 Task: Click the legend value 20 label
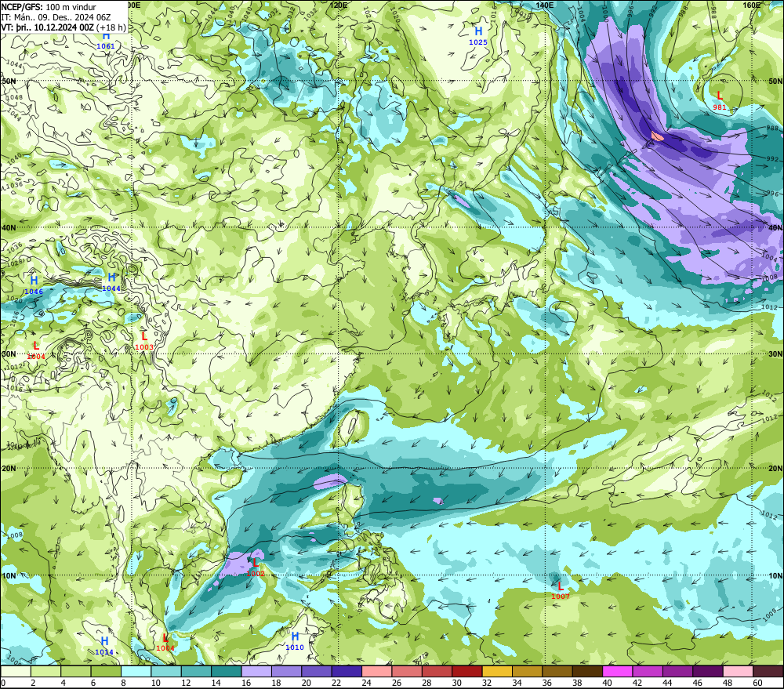click(x=306, y=683)
